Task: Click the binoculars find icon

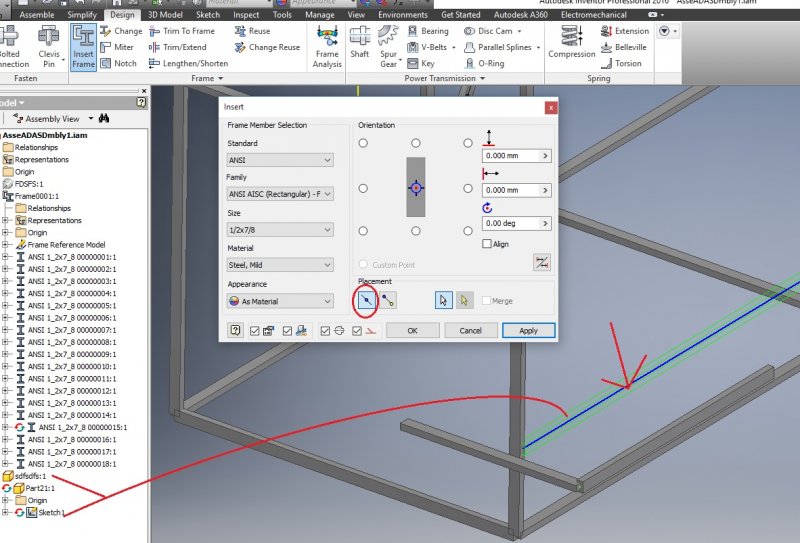Action: click(104, 118)
